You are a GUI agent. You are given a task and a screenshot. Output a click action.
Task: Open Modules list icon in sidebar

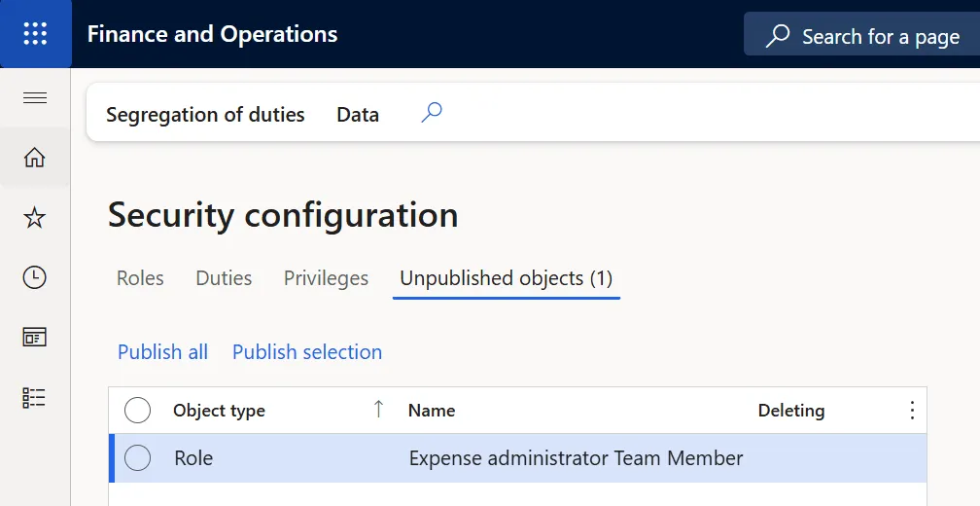(34, 398)
